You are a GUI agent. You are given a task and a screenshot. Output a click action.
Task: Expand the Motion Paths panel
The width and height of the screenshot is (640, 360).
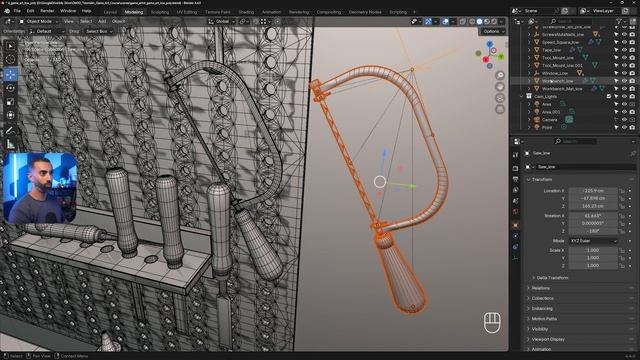click(529, 319)
